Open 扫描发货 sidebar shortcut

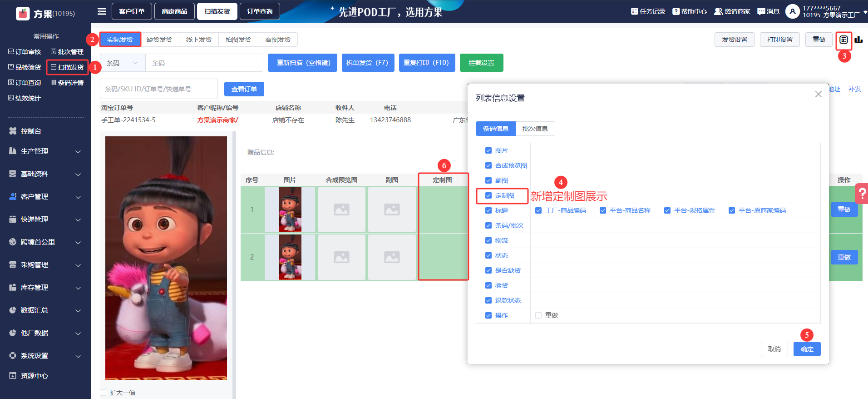click(67, 67)
